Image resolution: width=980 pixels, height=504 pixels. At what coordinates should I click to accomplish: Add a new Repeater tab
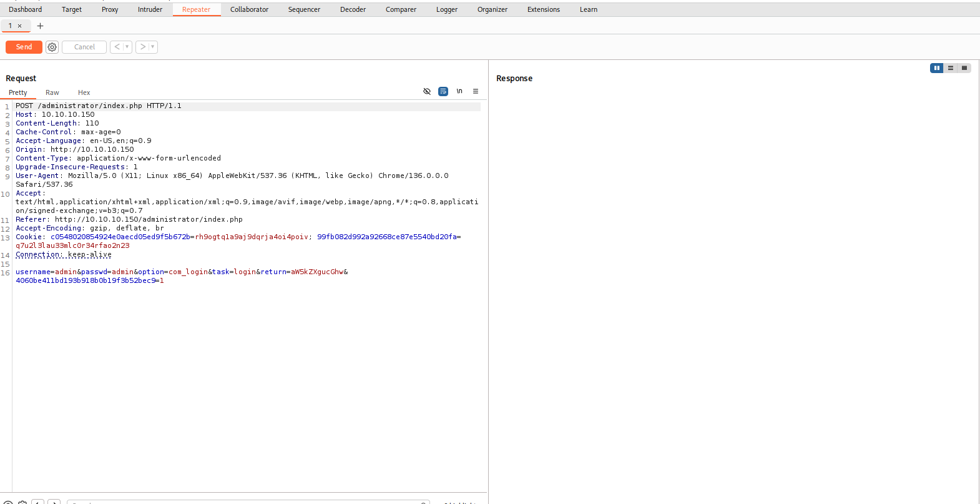41,26
